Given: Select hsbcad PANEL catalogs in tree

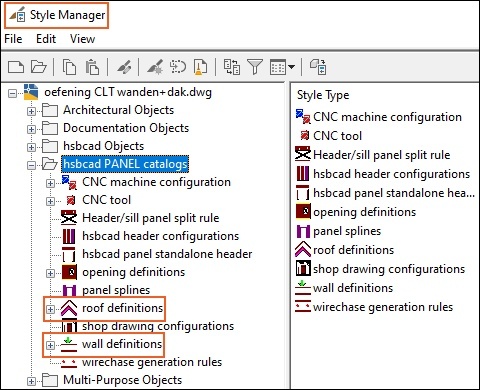Looking at the screenshot, I should [x=125, y=164].
